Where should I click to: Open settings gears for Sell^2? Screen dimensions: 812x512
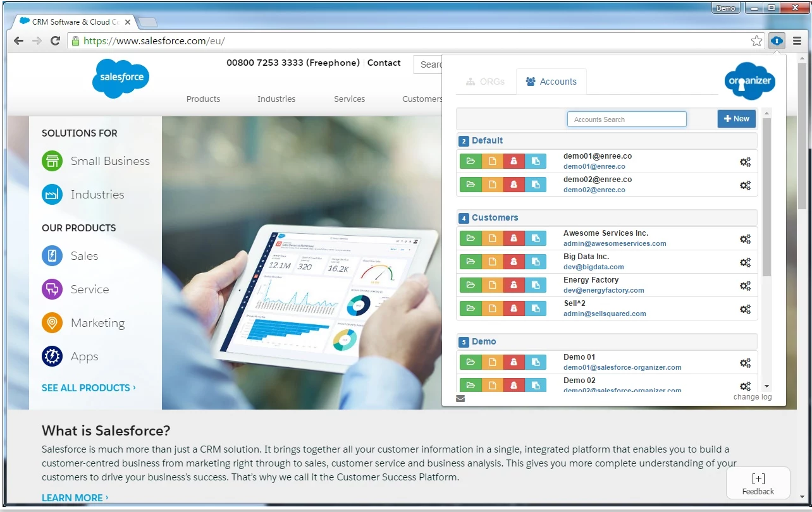coord(745,309)
